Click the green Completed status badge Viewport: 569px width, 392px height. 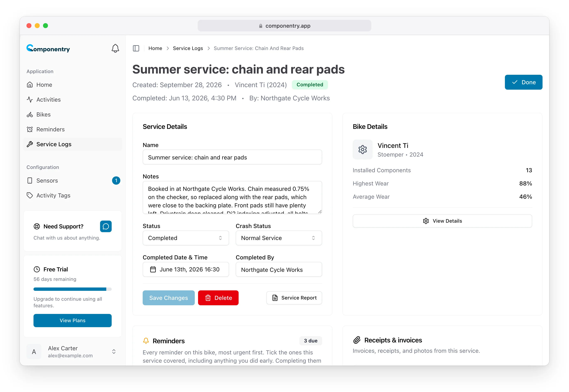click(310, 85)
